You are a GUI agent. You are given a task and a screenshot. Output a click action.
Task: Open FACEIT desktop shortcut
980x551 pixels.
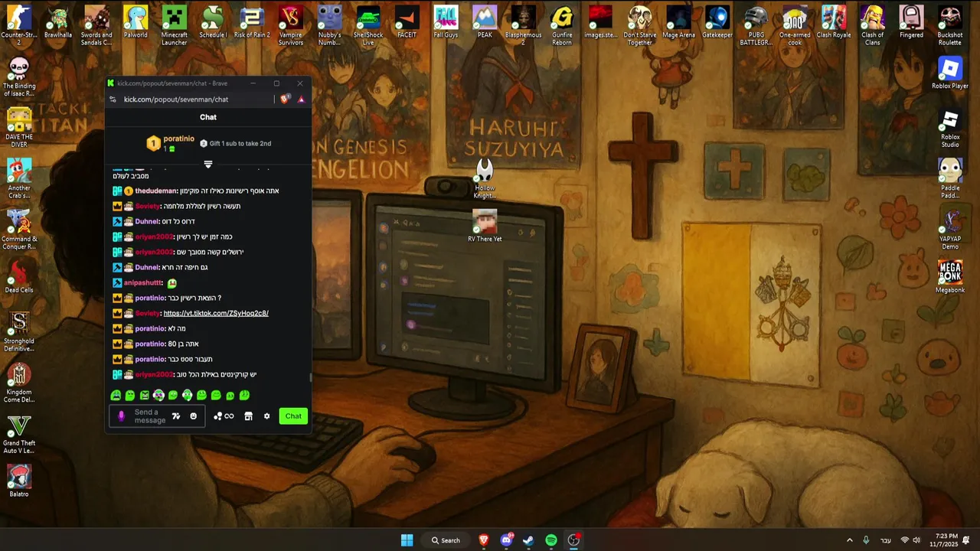(x=407, y=23)
